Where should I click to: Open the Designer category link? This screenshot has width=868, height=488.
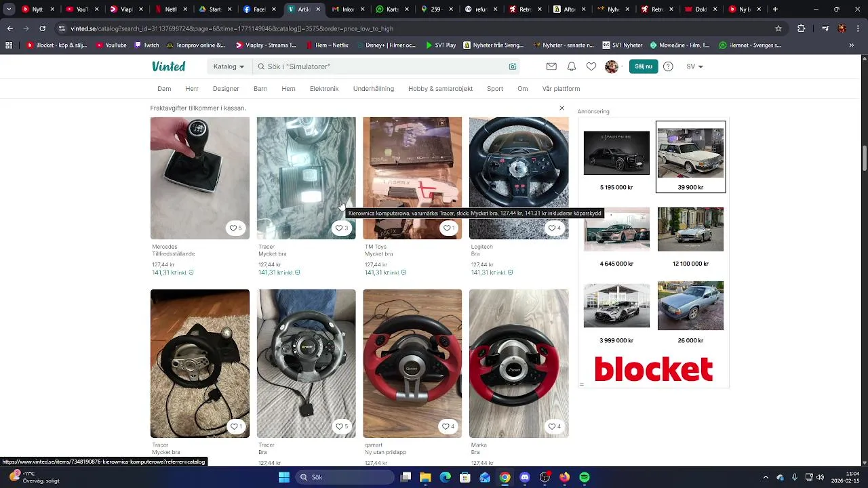(x=226, y=89)
